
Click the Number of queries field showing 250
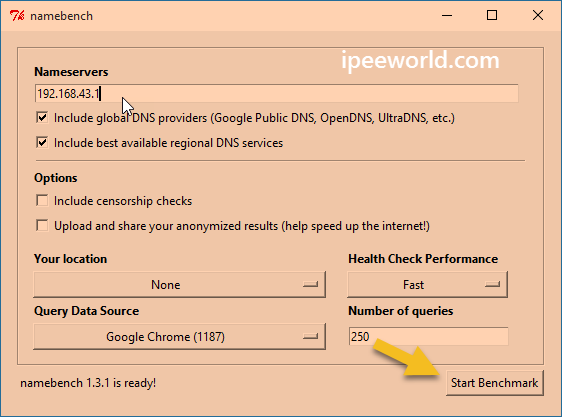pyautogui.click(x=428, y=336)
